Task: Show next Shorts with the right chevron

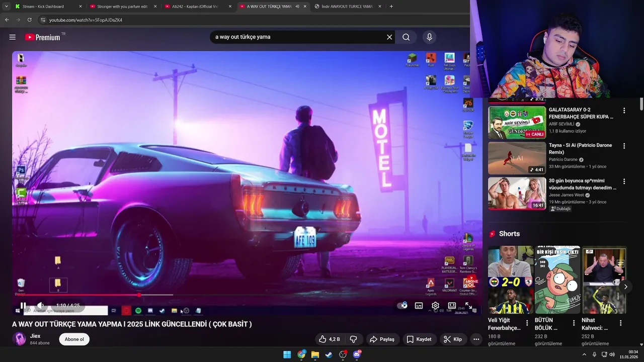Action: tap(625, 287)
